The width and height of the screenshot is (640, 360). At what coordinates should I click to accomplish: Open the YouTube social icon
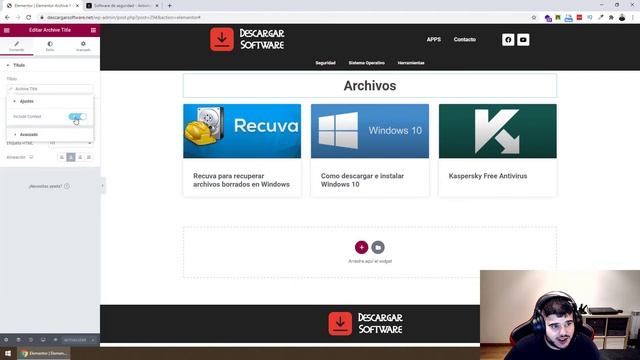coord(523,40)
